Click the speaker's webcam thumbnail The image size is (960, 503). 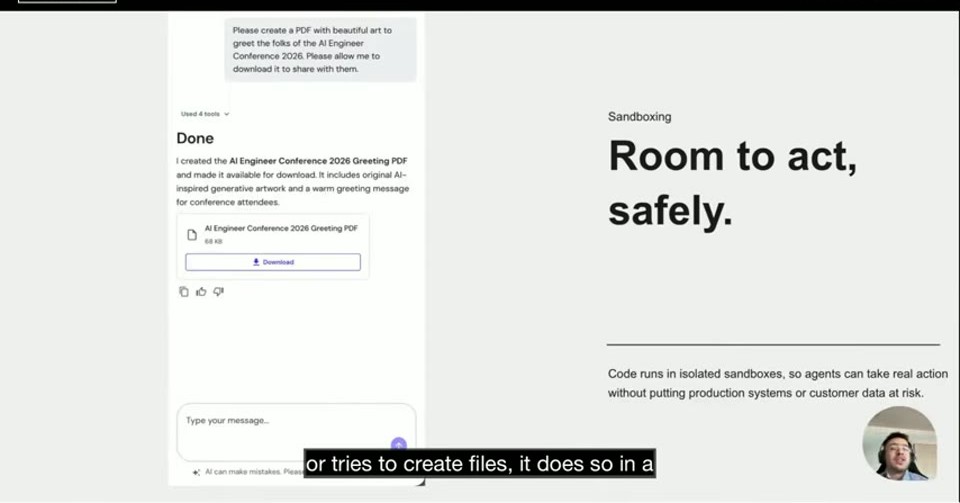(x=899, y=444)
